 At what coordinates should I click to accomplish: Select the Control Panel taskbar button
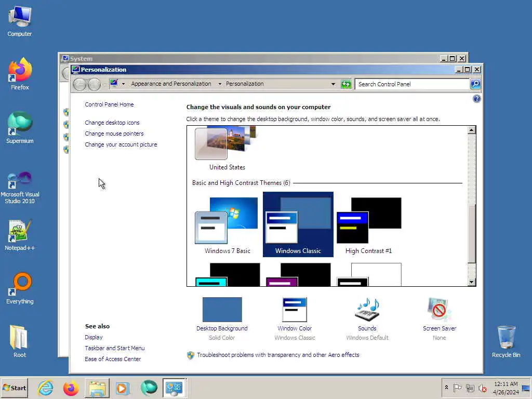[x=174, y=388]
